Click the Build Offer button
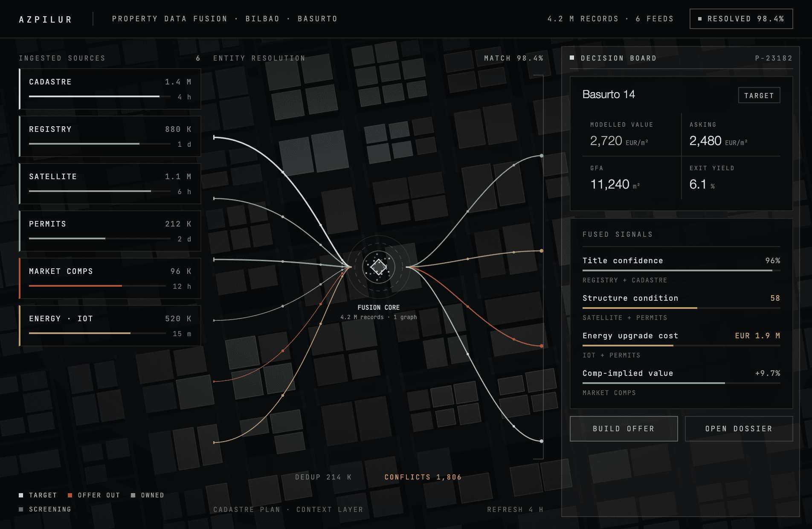This screenshot has width=812, height=529. (x=623, y=429)
